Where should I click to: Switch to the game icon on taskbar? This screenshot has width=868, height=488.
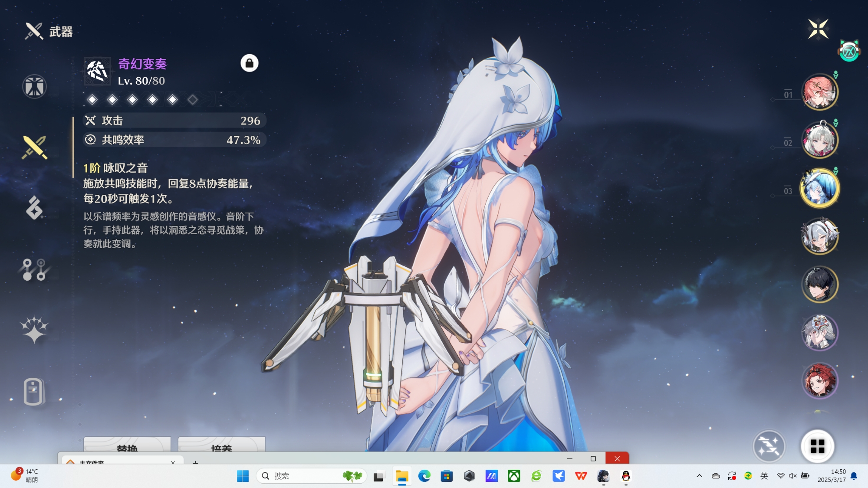click(x=603, y=476)
